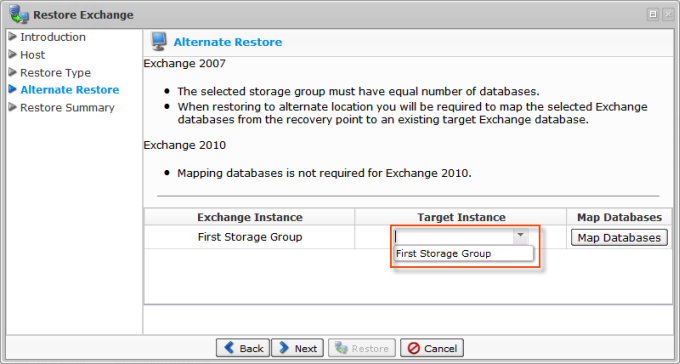Click the Alternate Restore panel title

click(x=228, y=42)
